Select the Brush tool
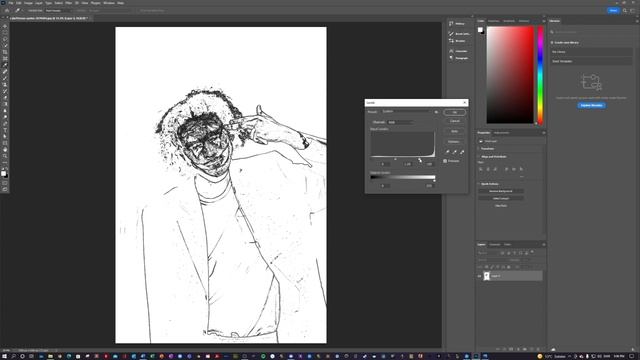This screenshot has width=640, height=360. (5, 78)
